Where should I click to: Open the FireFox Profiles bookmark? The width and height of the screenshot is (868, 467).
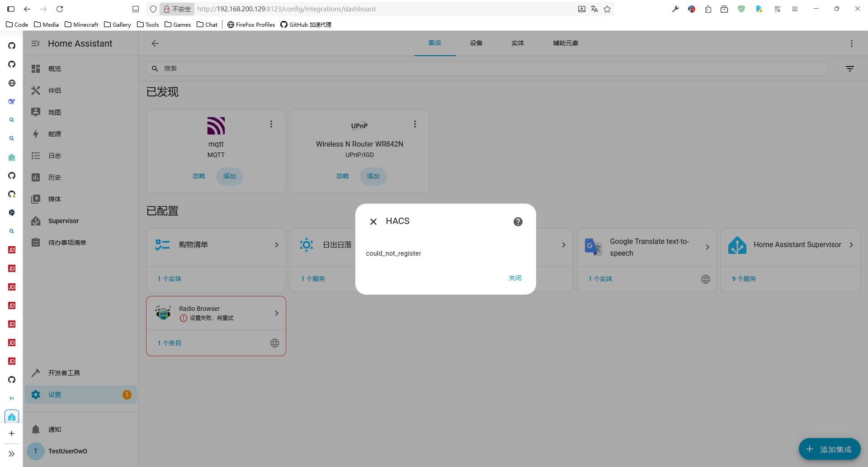tap(251, 24)
